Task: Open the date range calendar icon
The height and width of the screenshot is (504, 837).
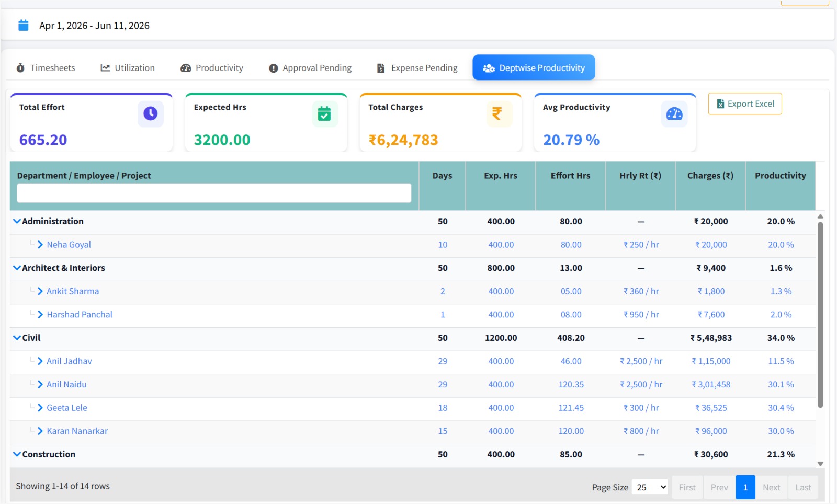Action: tap(24, 25)
